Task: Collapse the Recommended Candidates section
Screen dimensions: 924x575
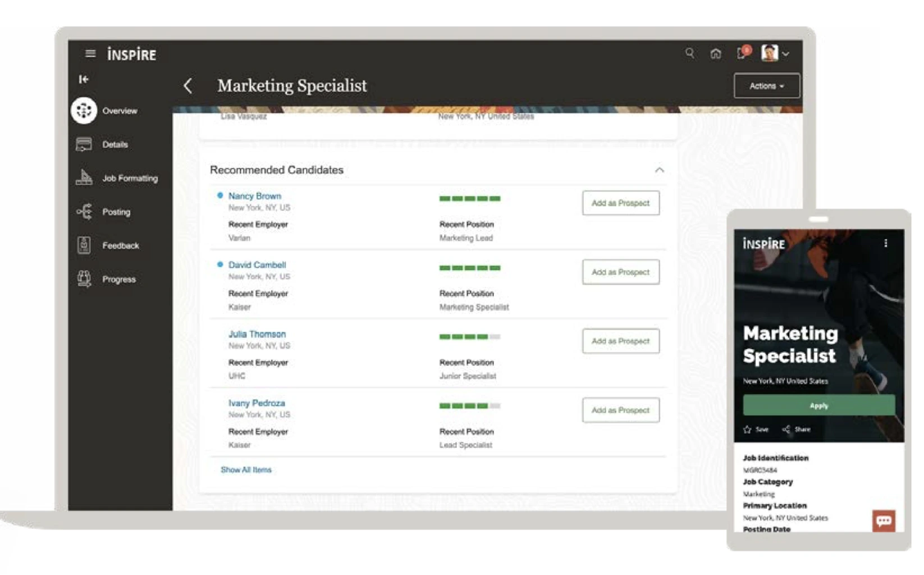Action: click(659, 170)
